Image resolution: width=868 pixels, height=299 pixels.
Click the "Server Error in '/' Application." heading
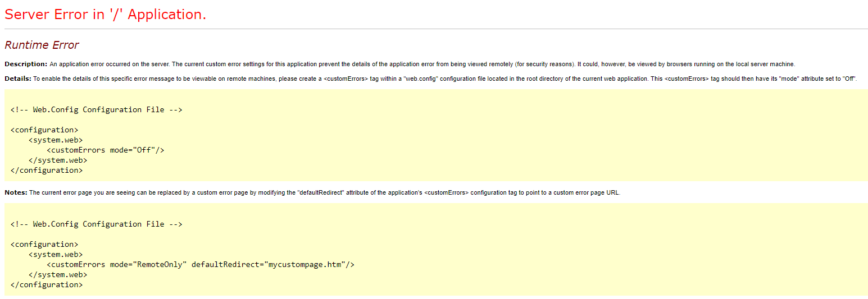[106, 15]
